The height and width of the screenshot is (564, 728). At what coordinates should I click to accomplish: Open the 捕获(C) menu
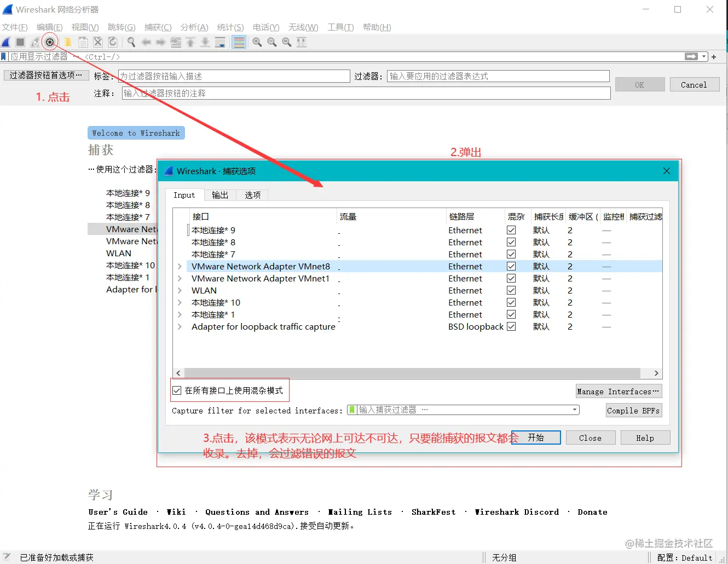tap(158, 27)
